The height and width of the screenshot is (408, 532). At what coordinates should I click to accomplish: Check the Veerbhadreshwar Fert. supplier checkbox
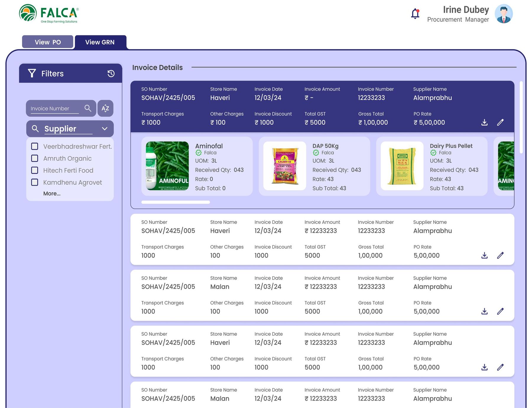35,146
